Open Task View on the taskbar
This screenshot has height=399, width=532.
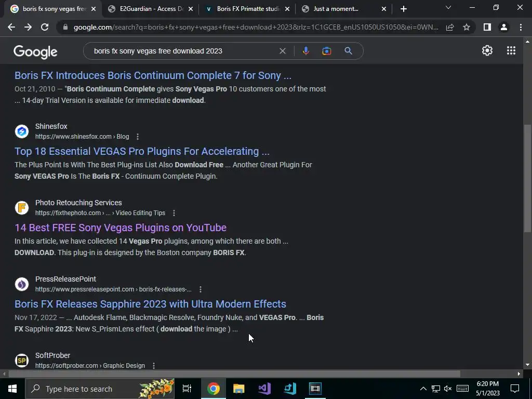(x=187, y=389)
